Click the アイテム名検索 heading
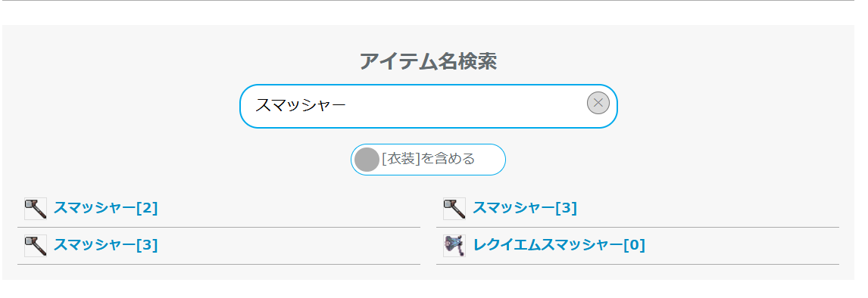This screenshot has width=868, height=298. pos(429,61)
